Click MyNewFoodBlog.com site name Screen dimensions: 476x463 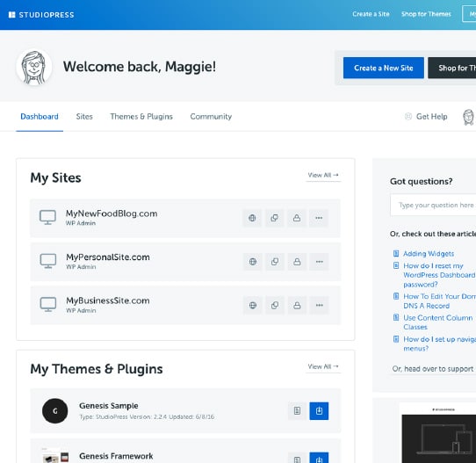(x=112, y=213)
